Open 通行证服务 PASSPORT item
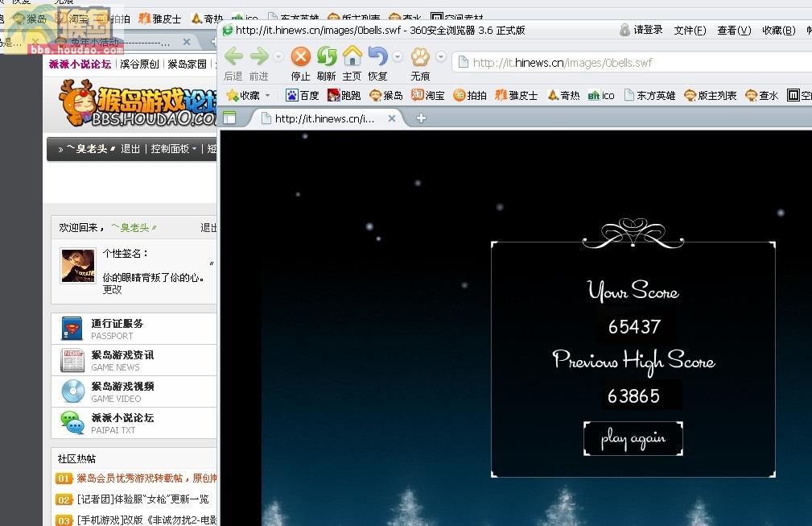 134,329
